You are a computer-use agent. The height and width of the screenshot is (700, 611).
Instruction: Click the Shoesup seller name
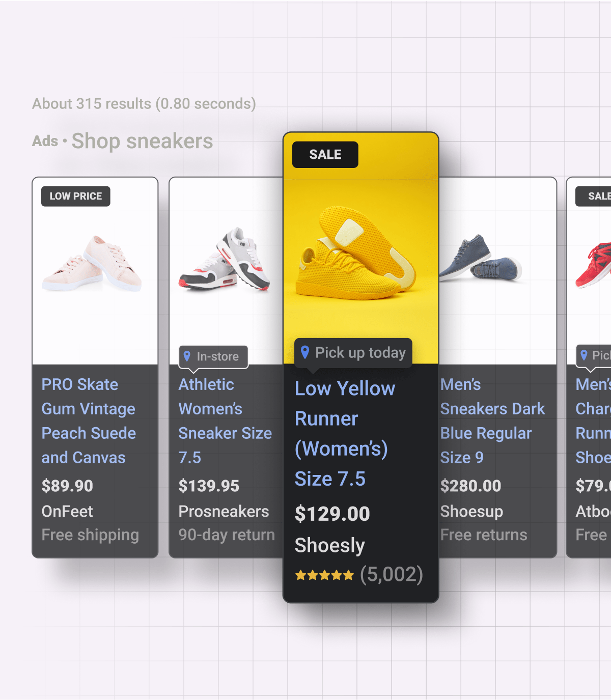tap(471, 511)
